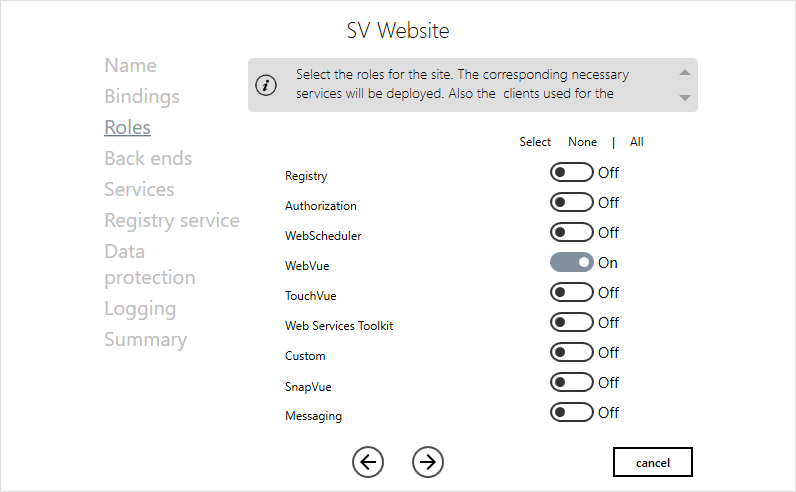
Task: Select None to clear all roles
Action: pyautogui.click(x=582, y=142)
